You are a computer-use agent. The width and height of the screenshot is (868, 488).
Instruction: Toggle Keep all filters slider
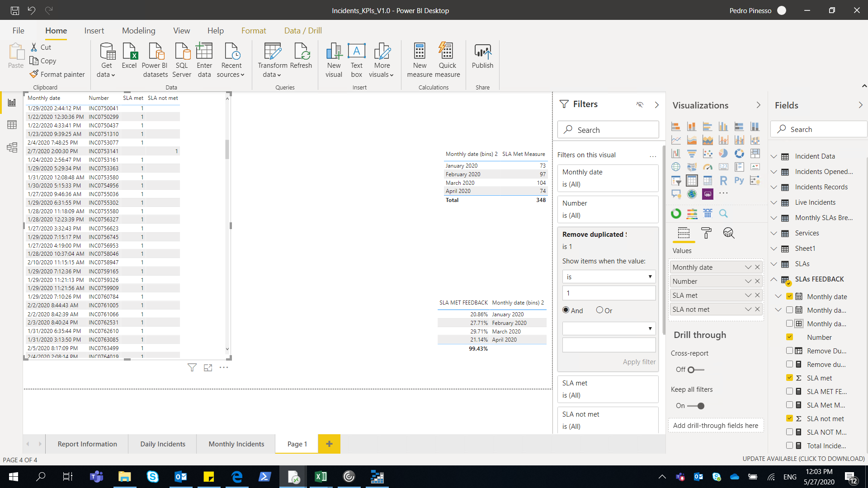point(696,406)
